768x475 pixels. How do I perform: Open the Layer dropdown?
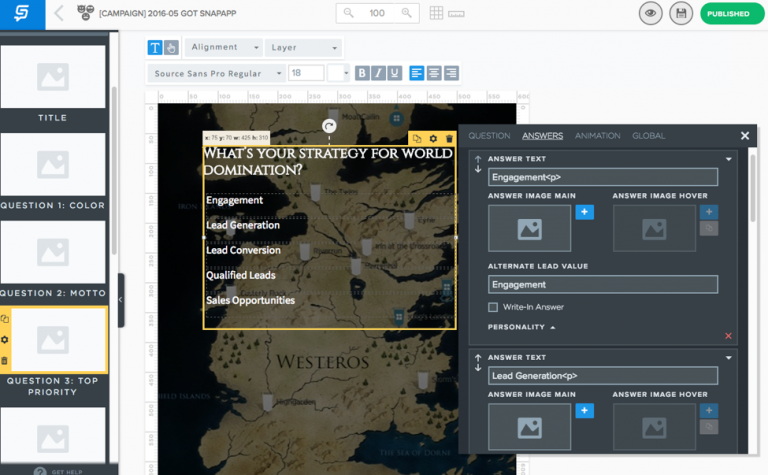[304, 48]
